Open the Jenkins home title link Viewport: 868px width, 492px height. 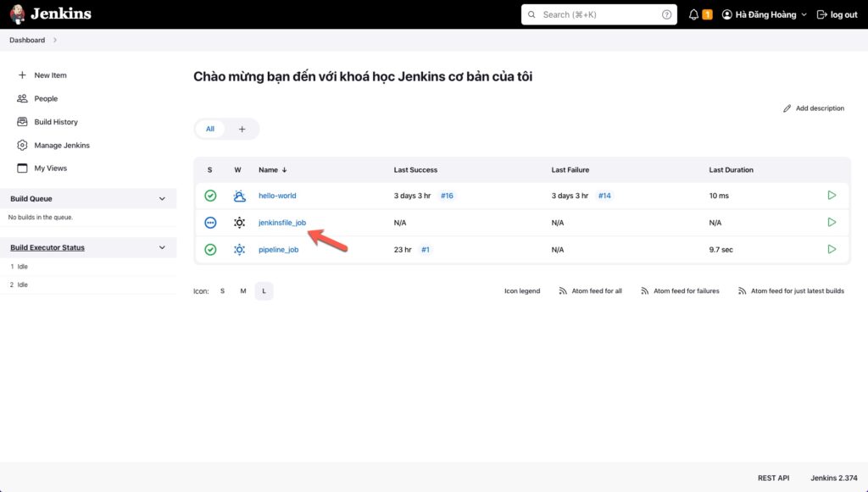61,14
